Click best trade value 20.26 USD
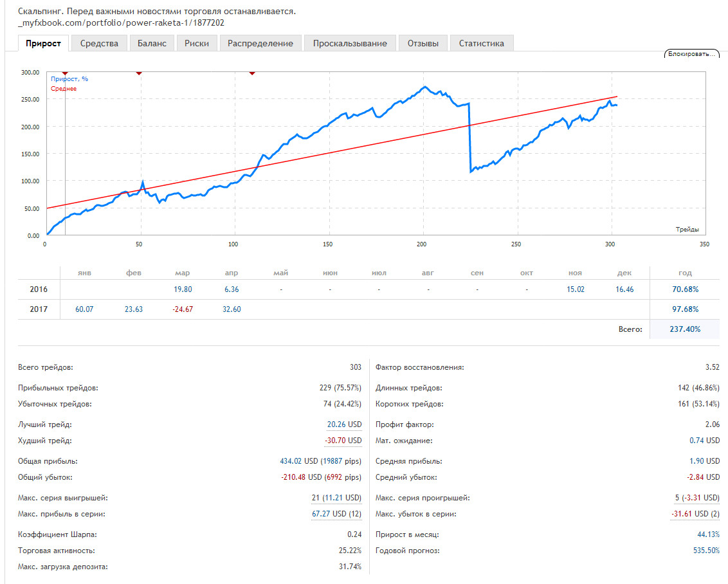The height and width of the screenshot is (584, 728). coord(344,424)
